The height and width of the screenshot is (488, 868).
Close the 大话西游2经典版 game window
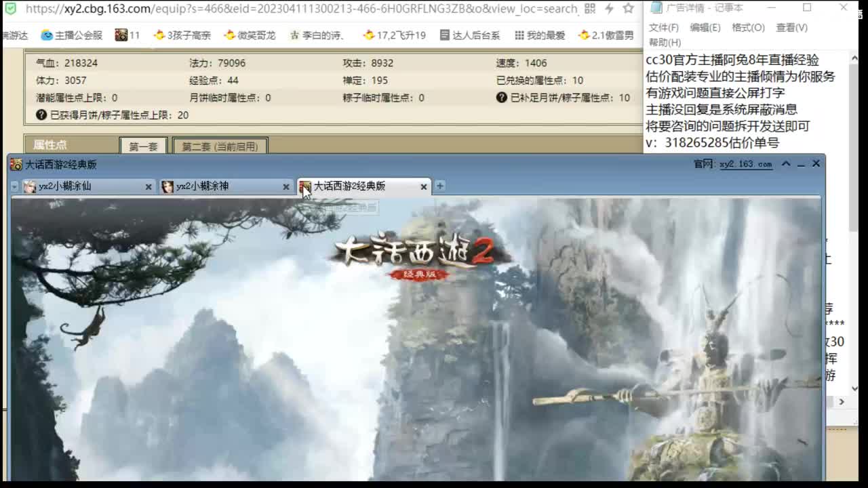click(816, 163)
